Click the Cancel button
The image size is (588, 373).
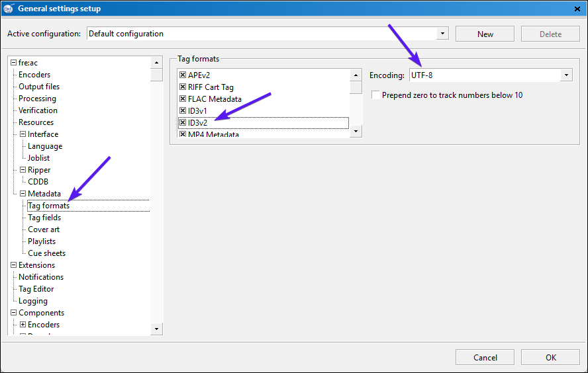485,357
